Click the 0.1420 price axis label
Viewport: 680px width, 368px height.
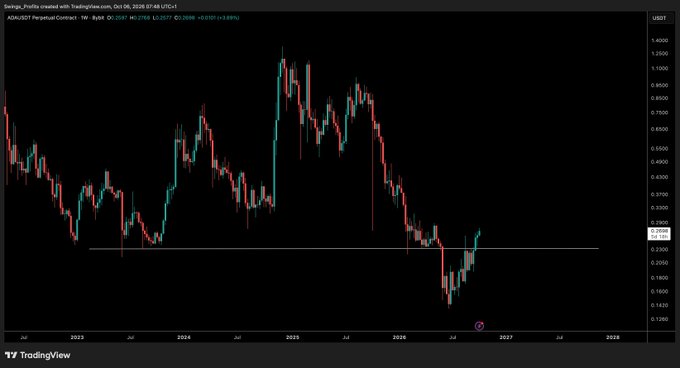click(660, 305)
